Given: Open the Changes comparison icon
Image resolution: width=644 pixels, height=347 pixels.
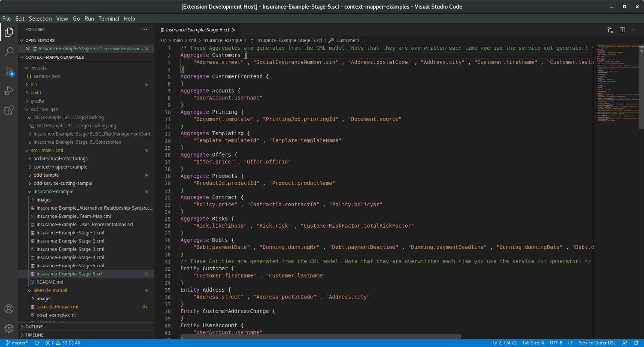Looking at the screenshot, I should tap(610, 30).
